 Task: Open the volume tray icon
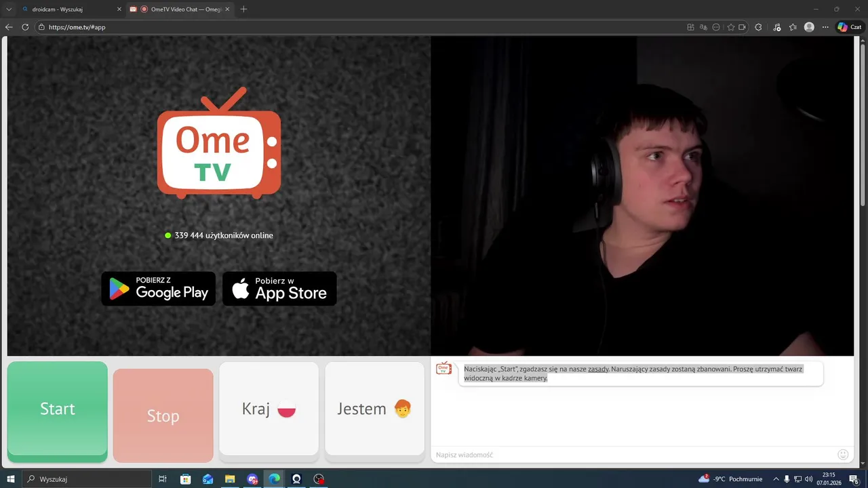tap(808, 479)
